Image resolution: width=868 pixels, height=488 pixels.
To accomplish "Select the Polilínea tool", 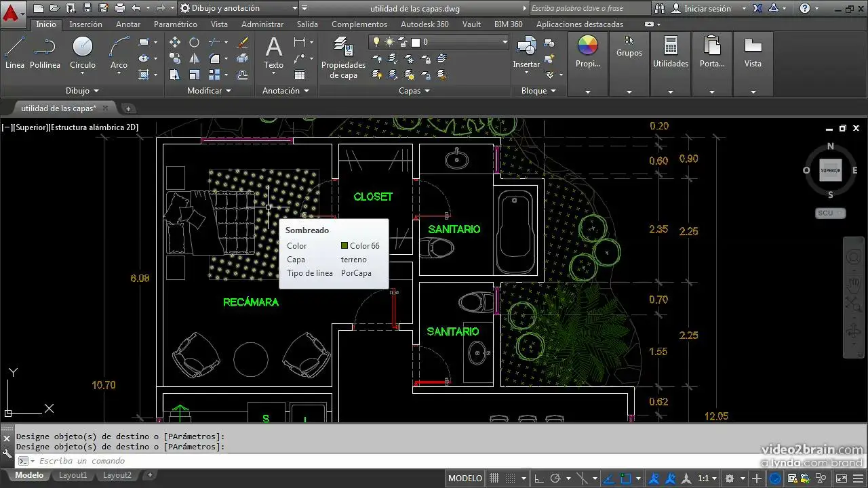I will pos(45,53).
